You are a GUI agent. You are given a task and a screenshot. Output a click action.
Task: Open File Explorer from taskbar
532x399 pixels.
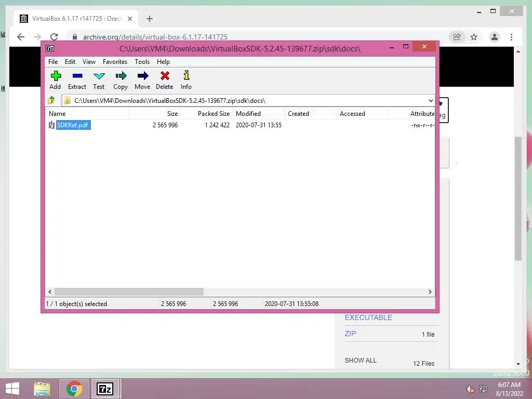pos(42,389)
